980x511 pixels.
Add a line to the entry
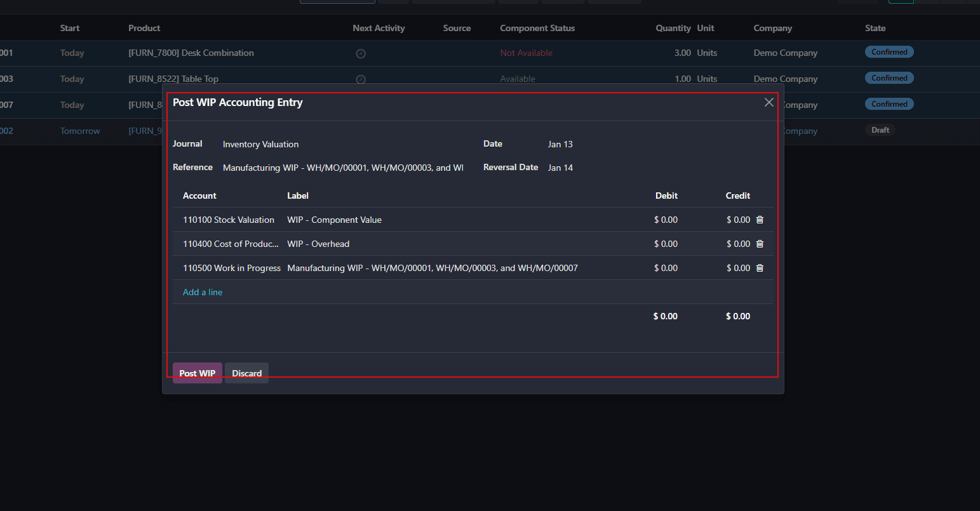click(203, 292)
